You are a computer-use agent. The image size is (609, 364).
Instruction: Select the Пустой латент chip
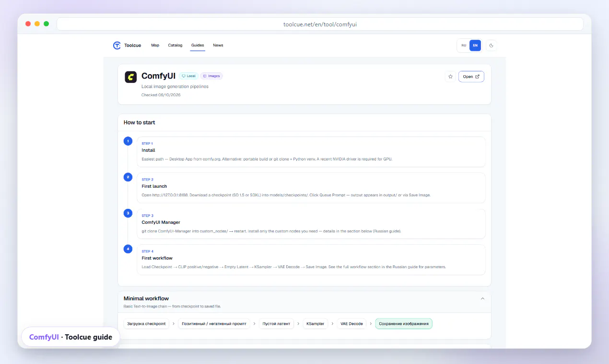click(x=276, y=324)
